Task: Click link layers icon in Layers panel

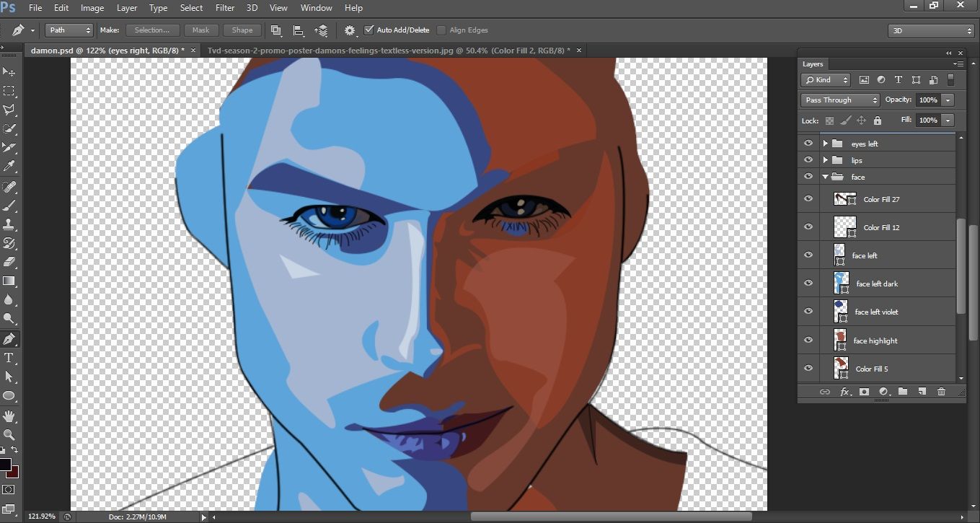Action: tap(825, 392)
